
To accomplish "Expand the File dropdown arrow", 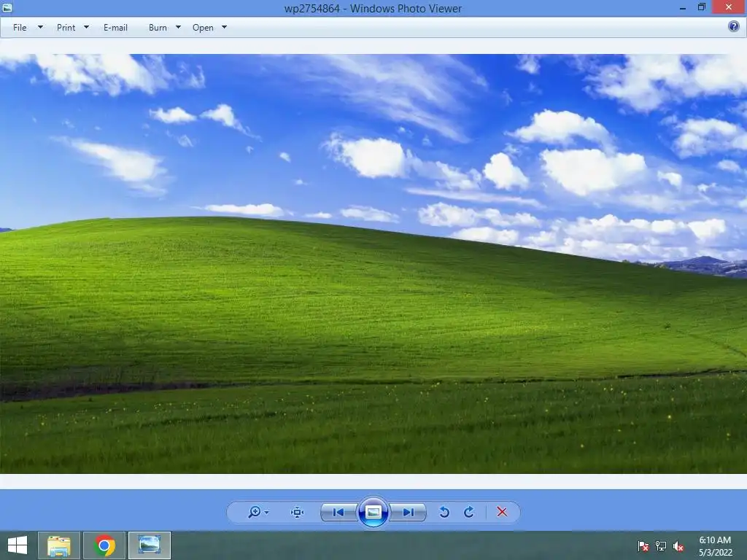I will tap(41, 27).
